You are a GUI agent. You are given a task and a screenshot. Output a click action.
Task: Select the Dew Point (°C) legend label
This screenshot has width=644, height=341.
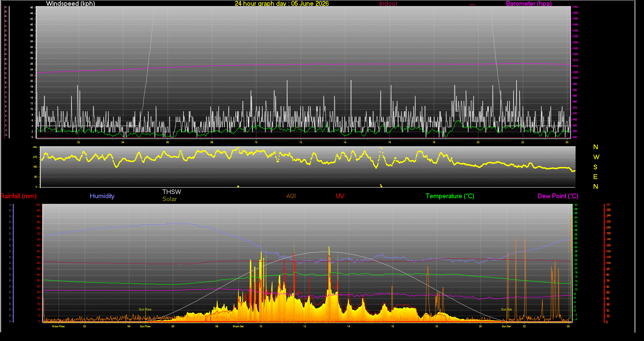tap(558, 196)
